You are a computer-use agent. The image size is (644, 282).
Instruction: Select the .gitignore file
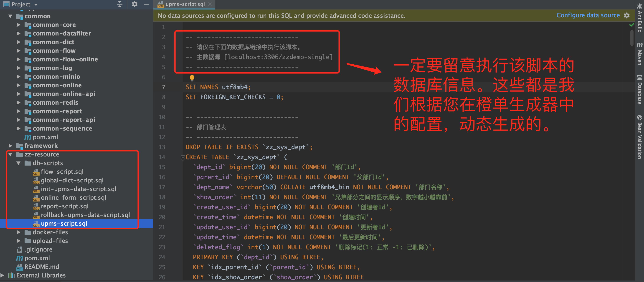point(38,249)
